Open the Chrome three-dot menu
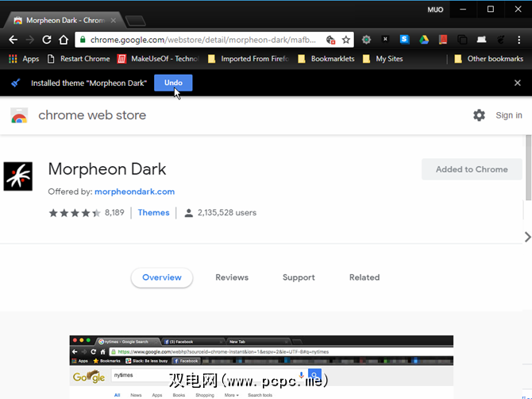The width and height of the screenshot is (532, 399). (519, 40)
